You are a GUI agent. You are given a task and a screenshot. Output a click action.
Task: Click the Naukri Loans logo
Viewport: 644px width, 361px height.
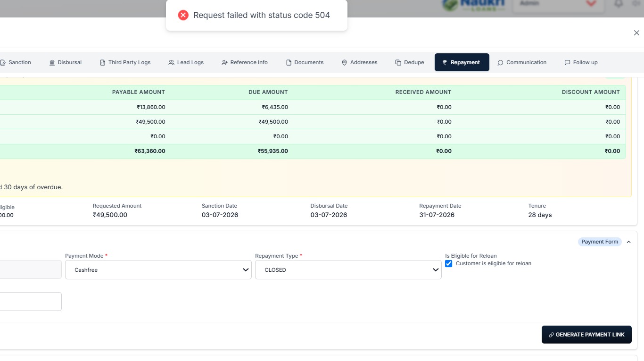474,5
